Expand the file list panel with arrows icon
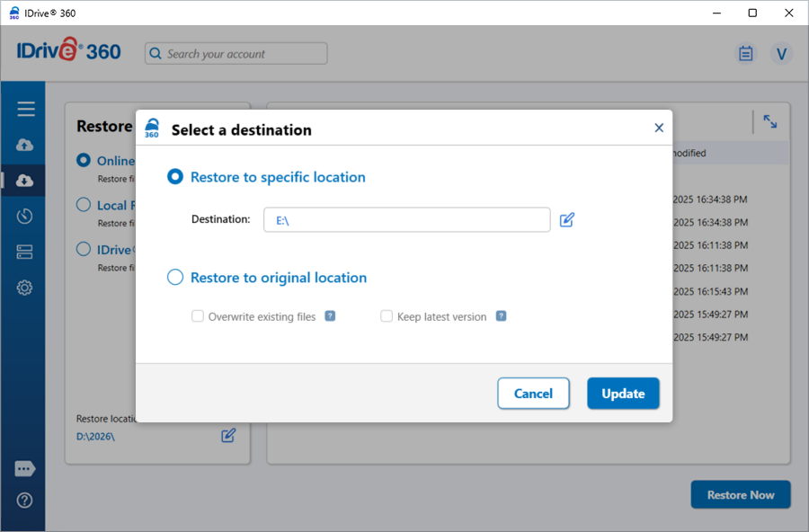 pyautogui.click(x=770, y=121)
